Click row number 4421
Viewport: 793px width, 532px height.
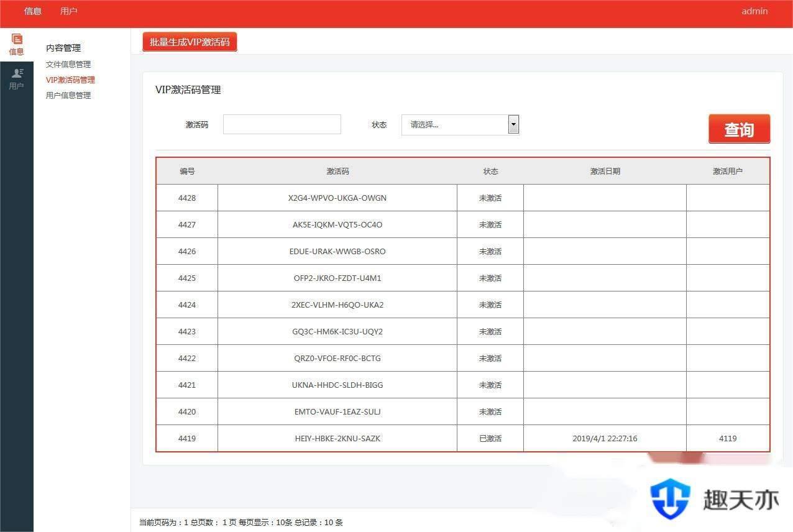(187, 385)
